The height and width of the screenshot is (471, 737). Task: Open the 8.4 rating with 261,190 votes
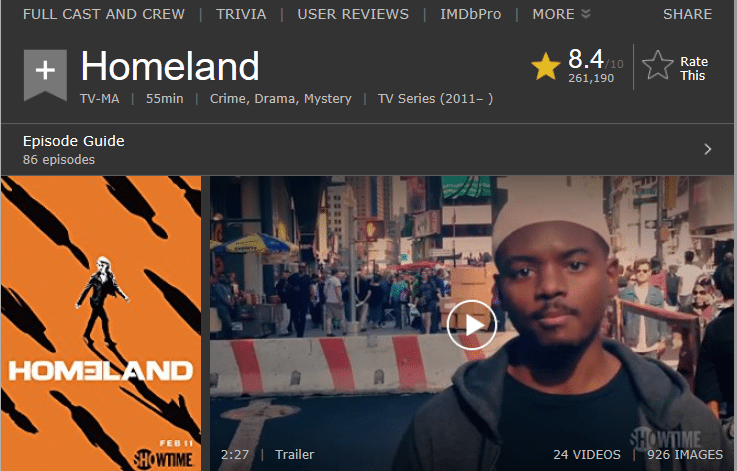595,66
